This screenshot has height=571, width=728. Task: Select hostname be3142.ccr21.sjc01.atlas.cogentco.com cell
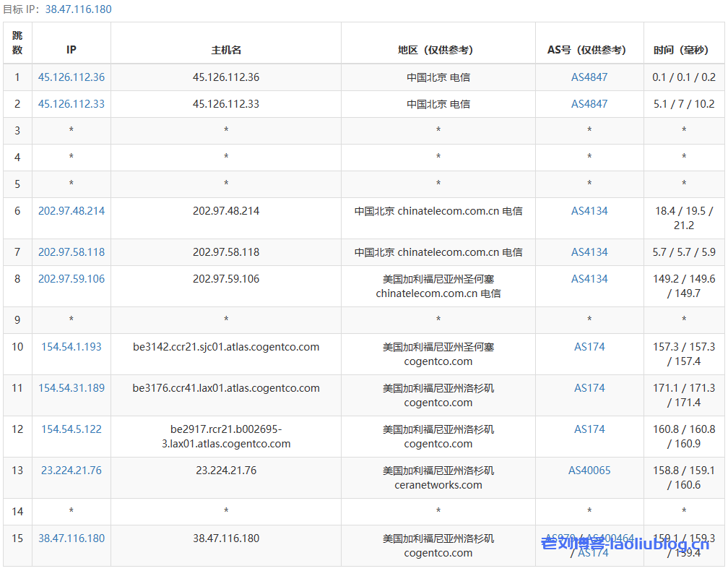(226, 347)
